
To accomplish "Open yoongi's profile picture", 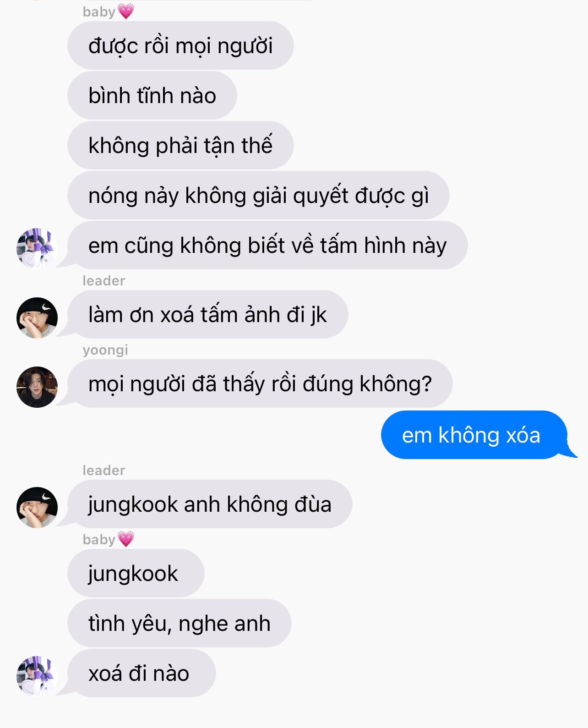I will (37, 387).
